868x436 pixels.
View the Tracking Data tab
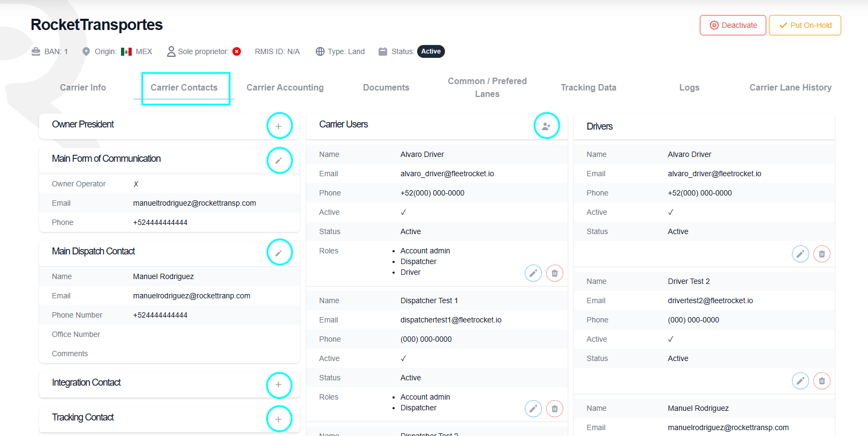(x=588, y=87)
